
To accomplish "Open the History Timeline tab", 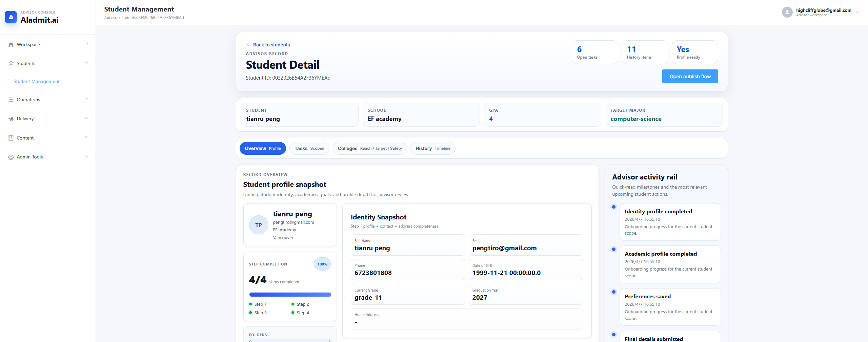I will [432, 148].
